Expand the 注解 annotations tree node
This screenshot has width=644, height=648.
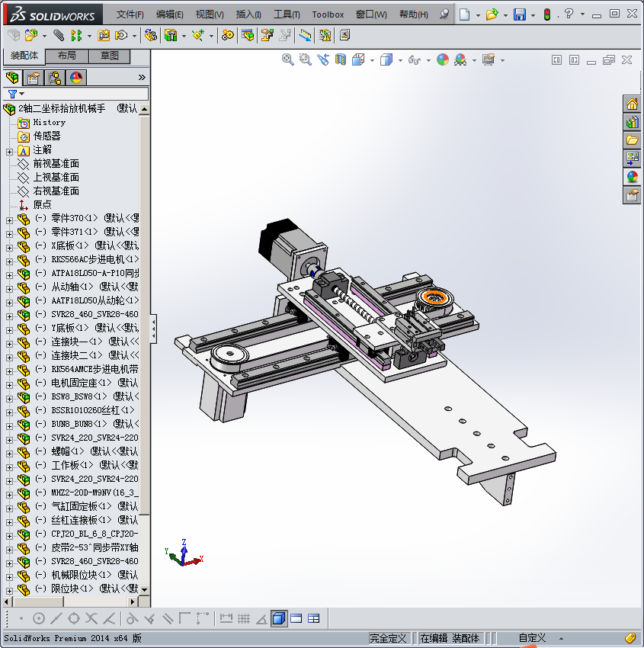9,152
